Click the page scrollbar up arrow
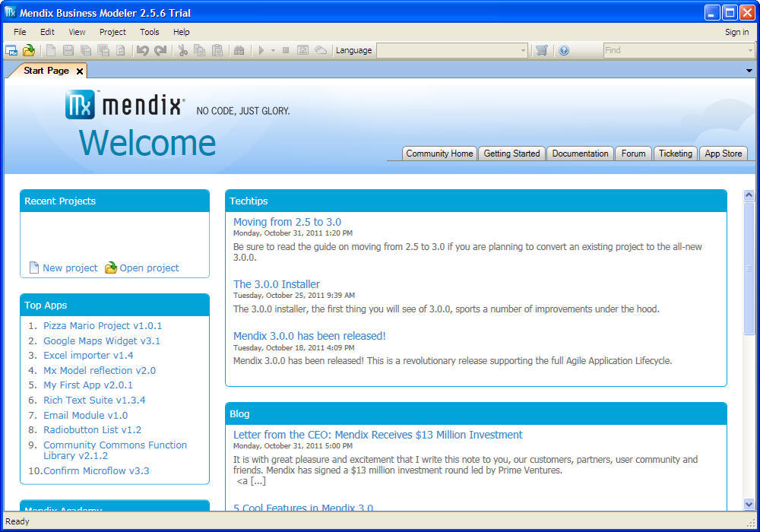This screenshot has height=532, width=760. click(x=749, y=195)
